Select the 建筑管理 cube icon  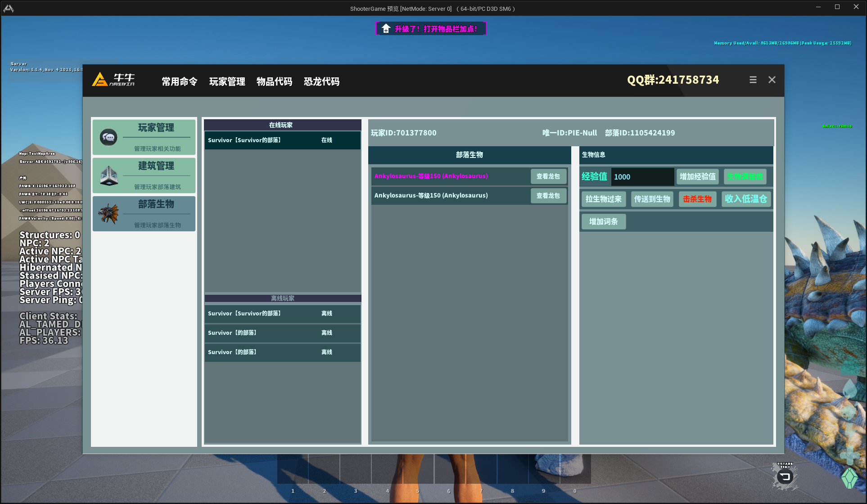pos(108,175)
